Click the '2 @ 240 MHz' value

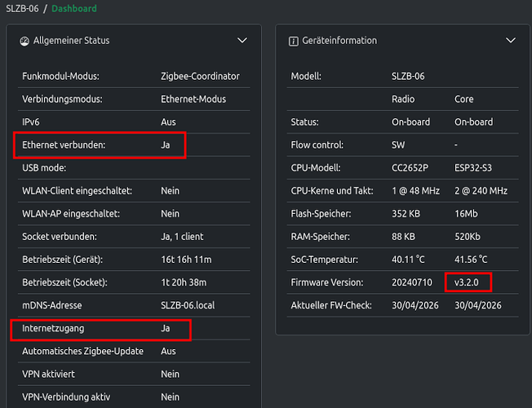click(481, 191)
